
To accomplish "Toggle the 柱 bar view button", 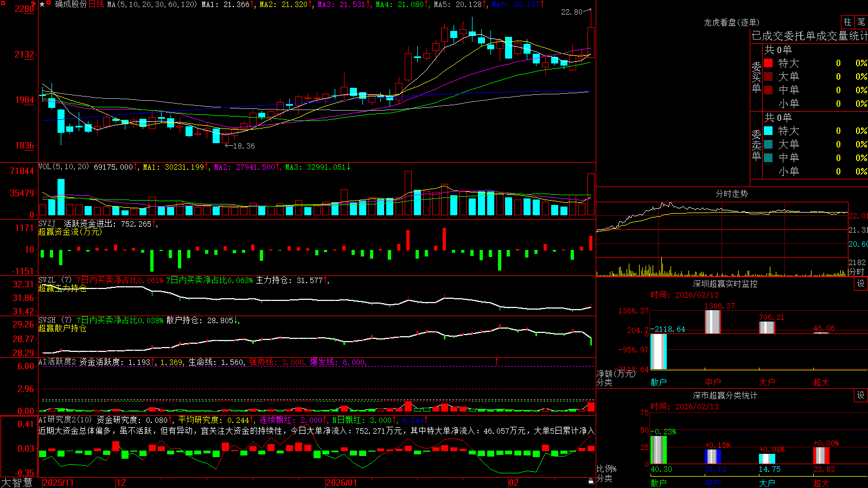I will [847, 22].
